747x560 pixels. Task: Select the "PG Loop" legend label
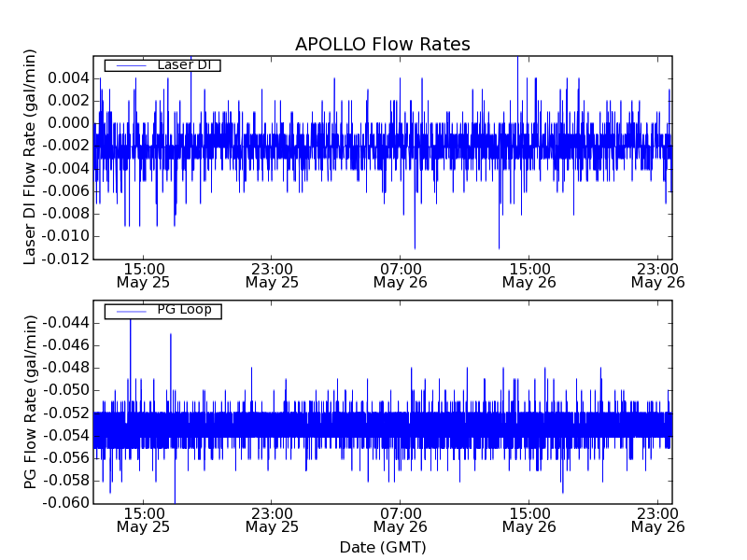[184, 310]
